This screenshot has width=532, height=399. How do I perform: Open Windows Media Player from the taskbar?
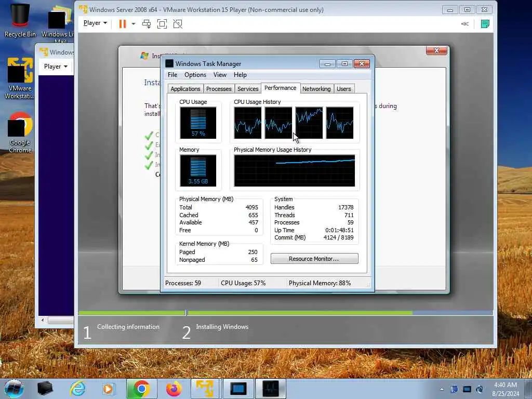(108, 389)
